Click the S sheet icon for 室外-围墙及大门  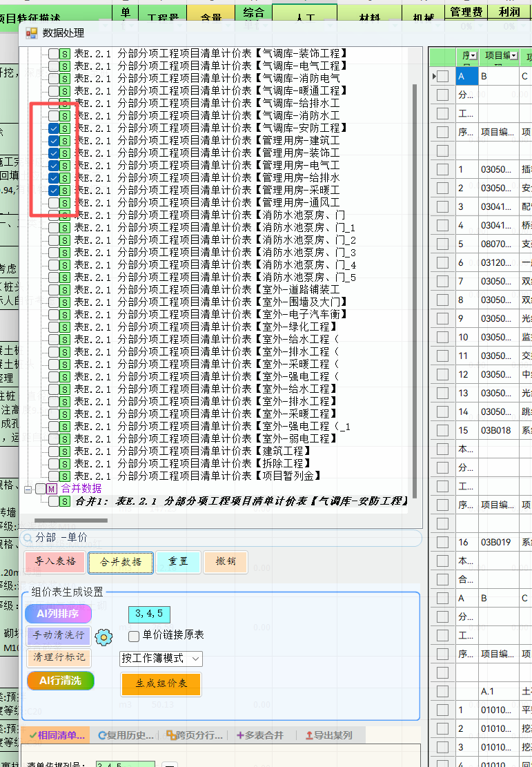[65, 302]
